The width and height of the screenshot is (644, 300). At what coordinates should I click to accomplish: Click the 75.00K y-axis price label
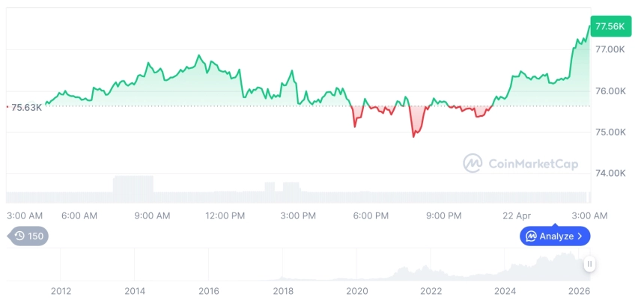610,132
